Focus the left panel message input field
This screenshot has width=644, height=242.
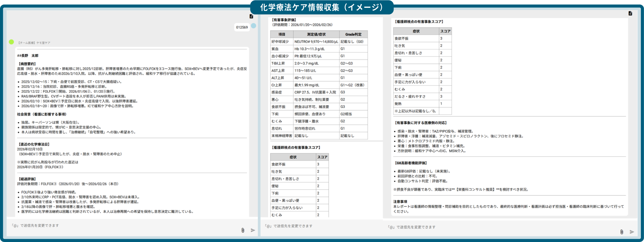tap(122, 226)
